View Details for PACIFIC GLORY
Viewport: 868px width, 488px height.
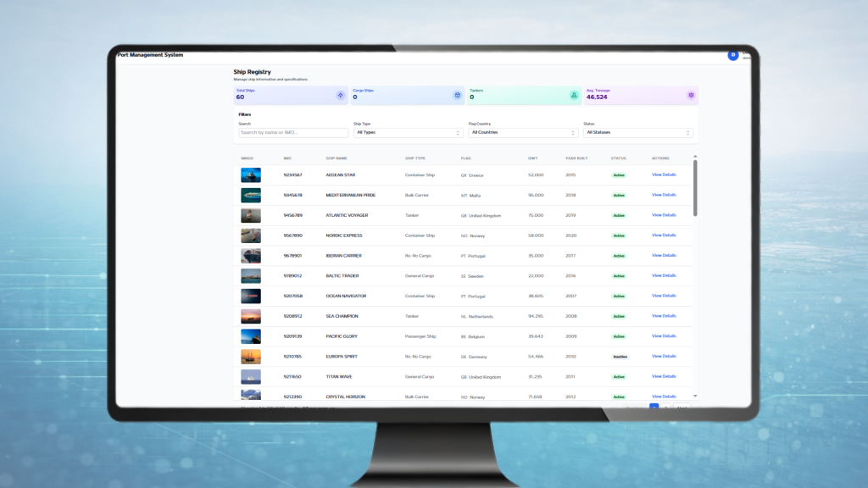(x=664, y=336)
